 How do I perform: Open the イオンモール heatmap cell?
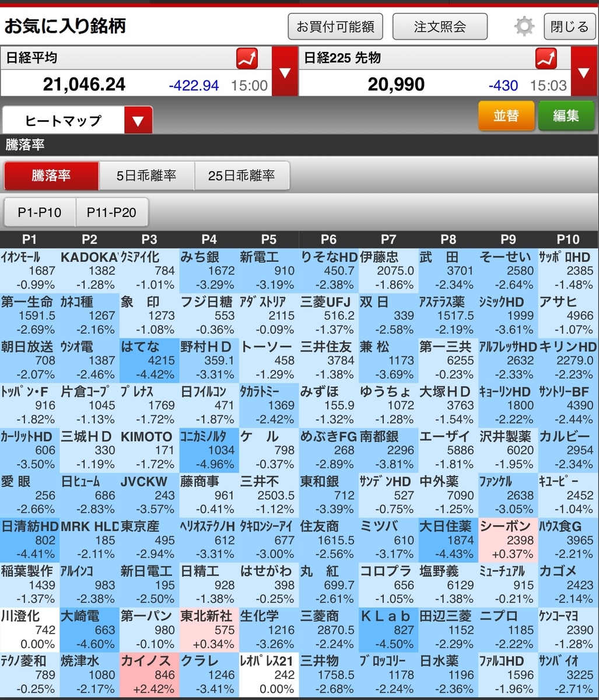point(30,271)
